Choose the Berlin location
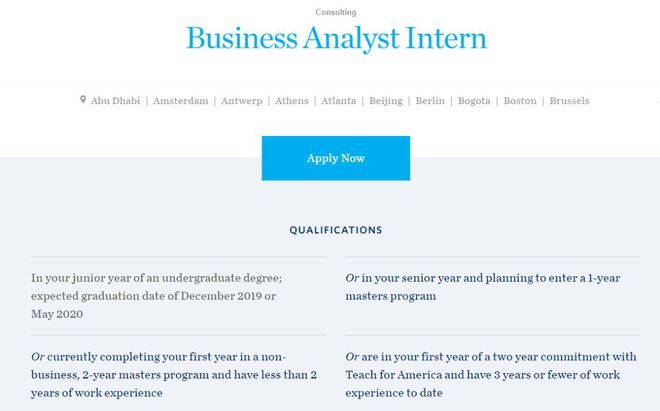Image resolution: width=660 pixels, height=411 pixels. [x=430, y=101]
